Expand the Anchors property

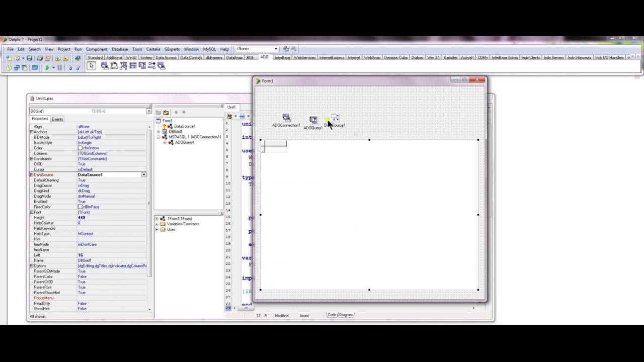tap(32, 132)
